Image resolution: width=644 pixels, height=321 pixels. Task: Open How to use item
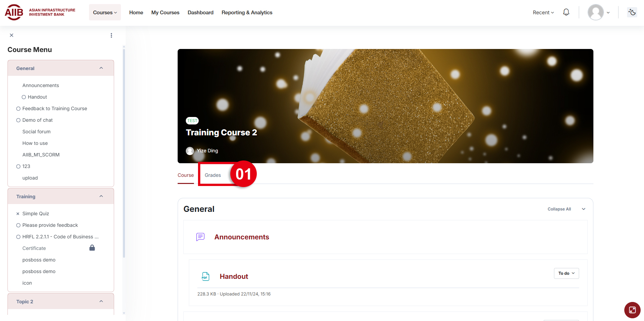coord(35,143)
